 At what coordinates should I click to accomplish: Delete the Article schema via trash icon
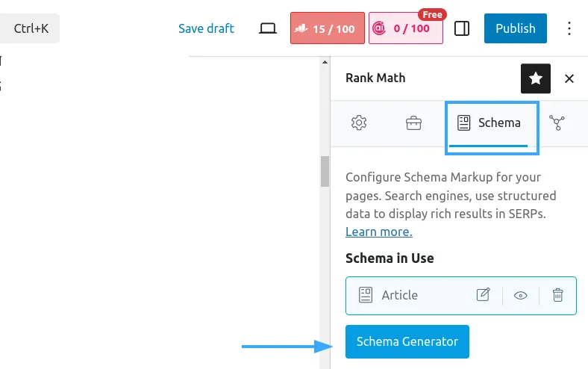pyautogui.click(x=557, y=295)
